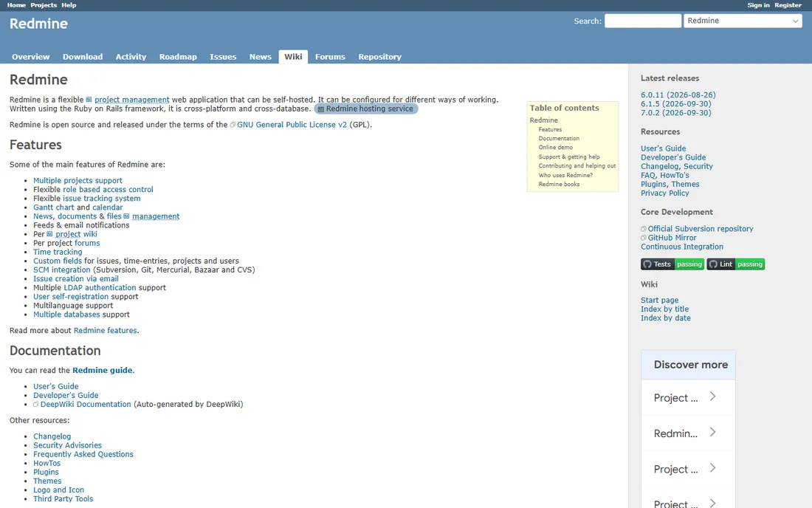
Task: Open the Index by title link
Action: 664,309
